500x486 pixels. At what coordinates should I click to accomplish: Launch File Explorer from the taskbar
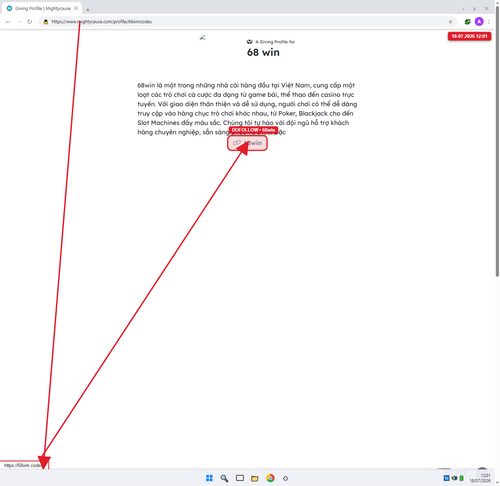(255, 478)
